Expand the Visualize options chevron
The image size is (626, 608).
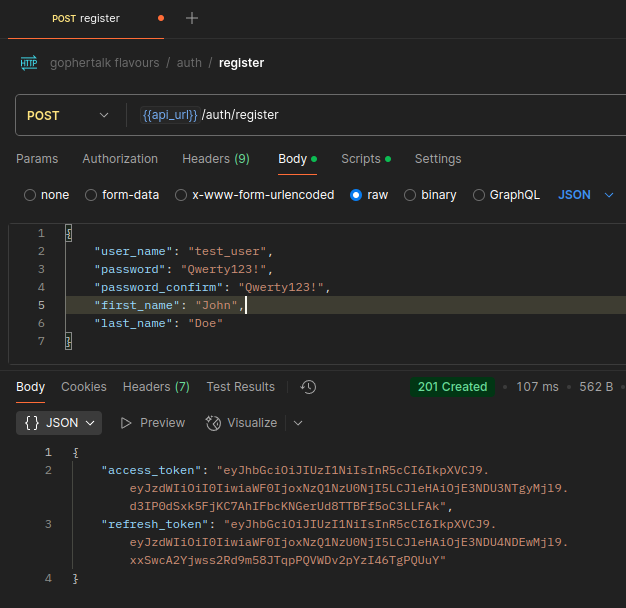tap(298, 423)
